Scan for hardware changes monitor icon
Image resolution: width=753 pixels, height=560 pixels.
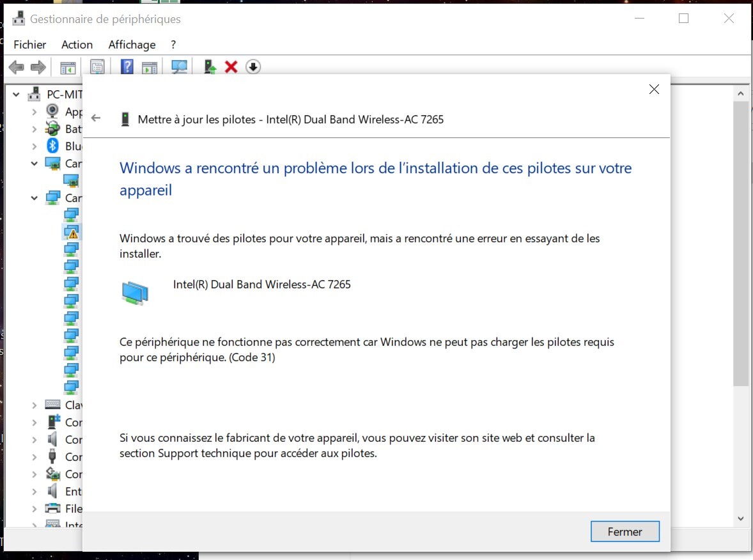(179, 67)
